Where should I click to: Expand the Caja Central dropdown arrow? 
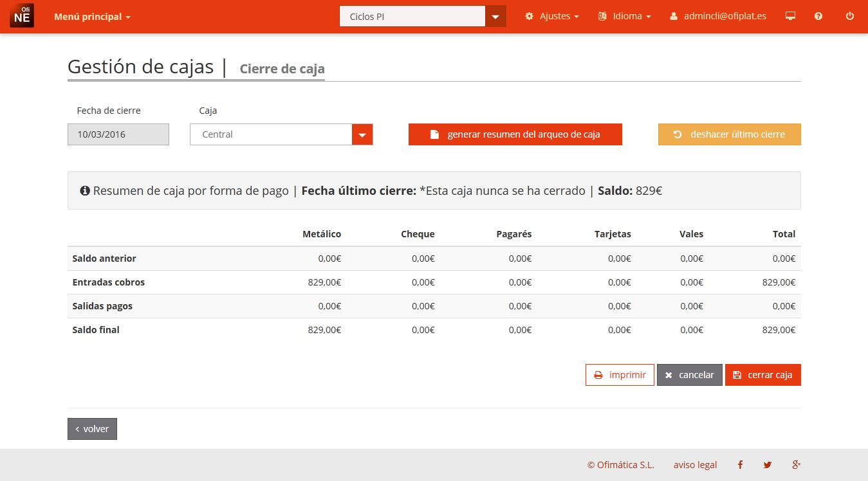(362, 134)
